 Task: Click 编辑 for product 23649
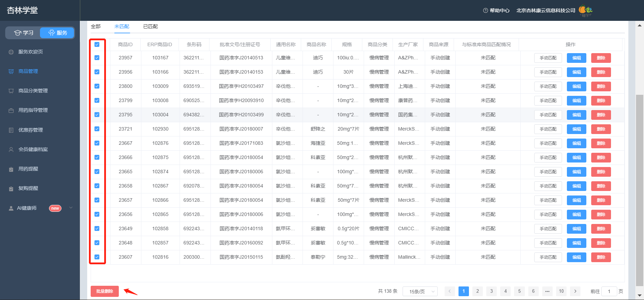577,229
